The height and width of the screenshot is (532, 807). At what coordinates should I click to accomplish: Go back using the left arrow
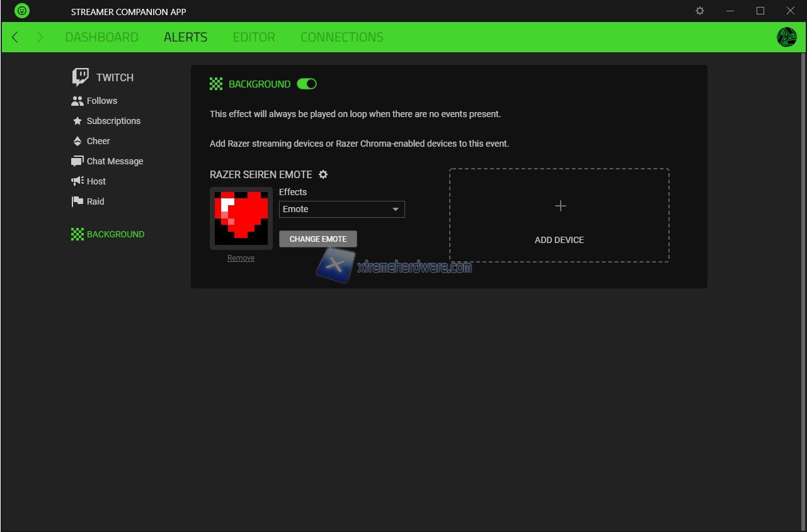pyautogui.click(x=15, y=37)
